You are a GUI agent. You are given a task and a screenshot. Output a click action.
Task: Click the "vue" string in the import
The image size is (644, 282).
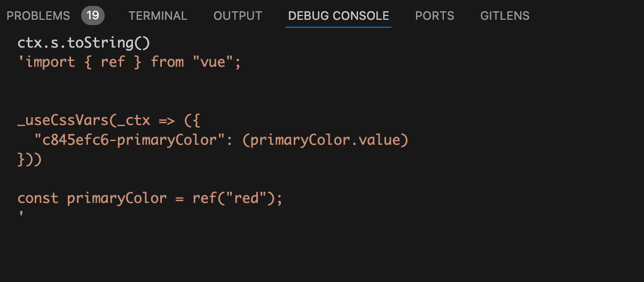213,62
